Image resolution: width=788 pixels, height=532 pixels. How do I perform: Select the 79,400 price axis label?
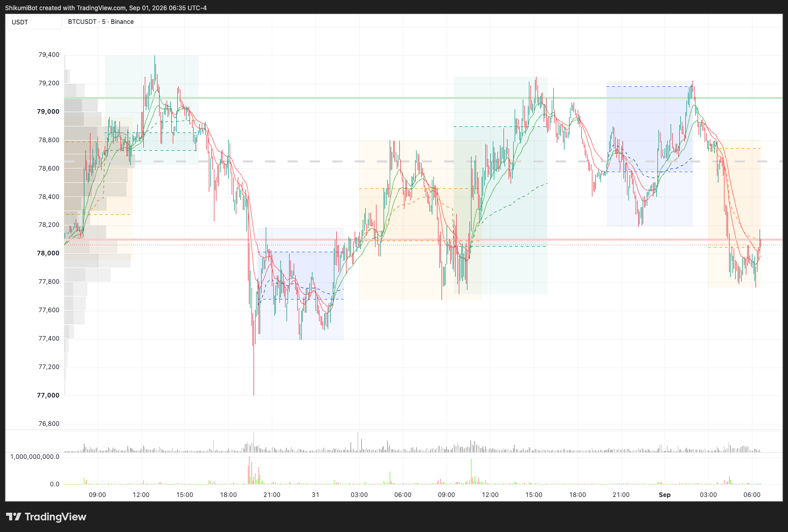[49, 55]
